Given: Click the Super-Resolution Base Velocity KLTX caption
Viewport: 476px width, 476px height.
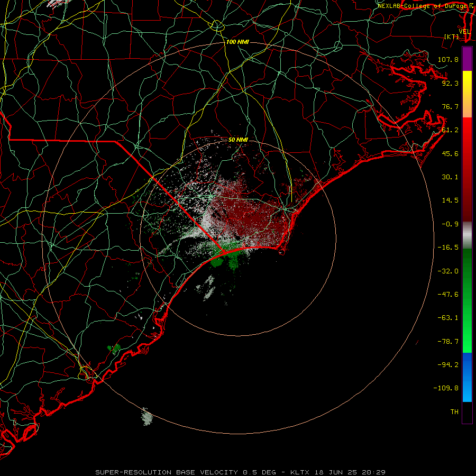Looking at the screenshot, I should pos(241,472).
